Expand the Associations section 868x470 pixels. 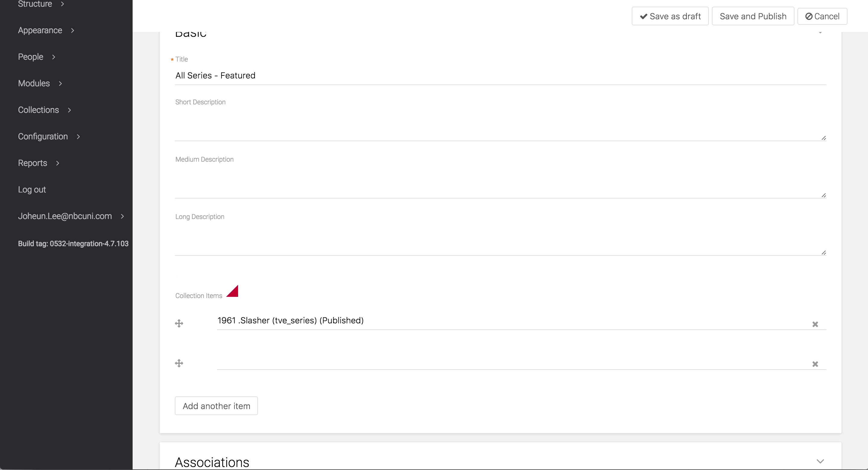click(820, 461)
